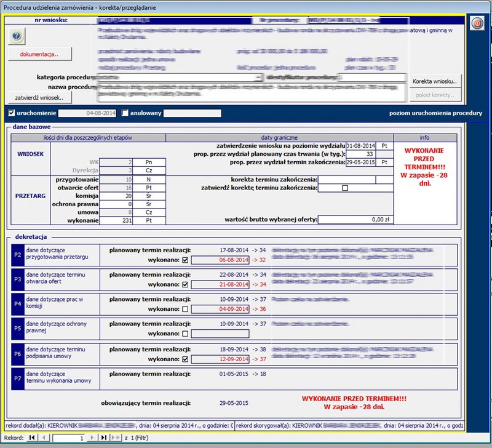Select the wykonanie days field showing 231
Screen dimensions: 492x448
(x=116, y=220)
